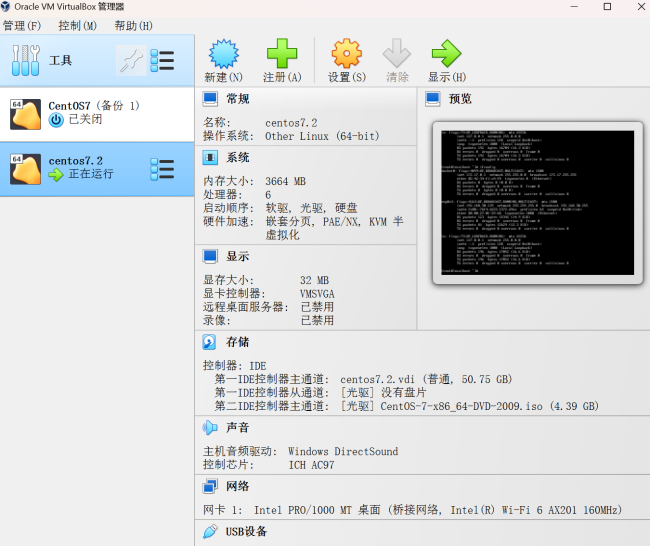Click the running arrow icon under centos7.2
This screenshot has height=546, width=650.
[56, 175]
